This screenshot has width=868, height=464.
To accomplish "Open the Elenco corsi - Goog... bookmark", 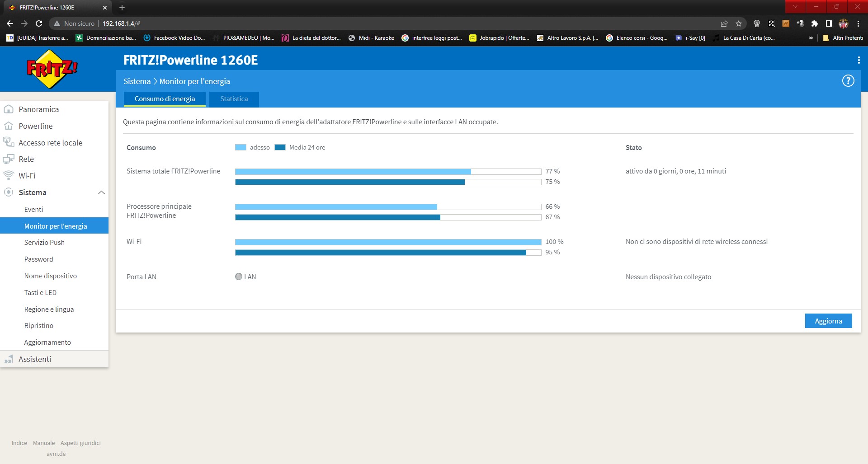I will (637, 38).
